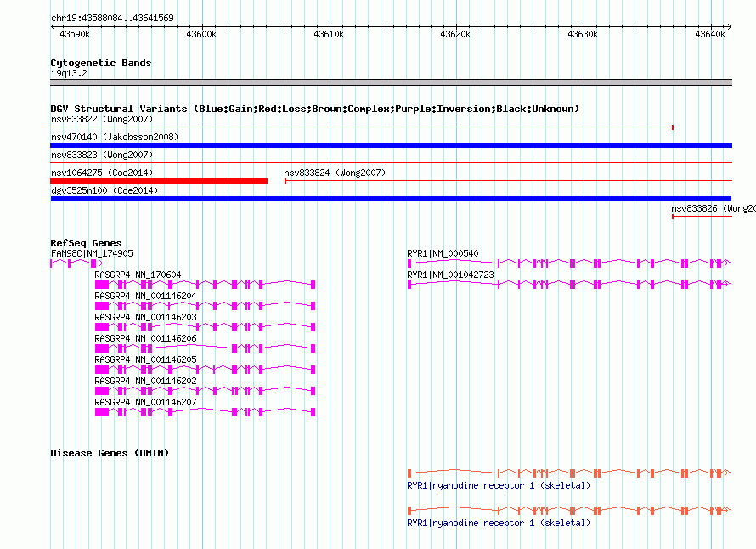This screenshot has height=549, width=756.
Task: Select the RASGRP4 NM_001146207 transcript glyph
Action: point(205,412)
